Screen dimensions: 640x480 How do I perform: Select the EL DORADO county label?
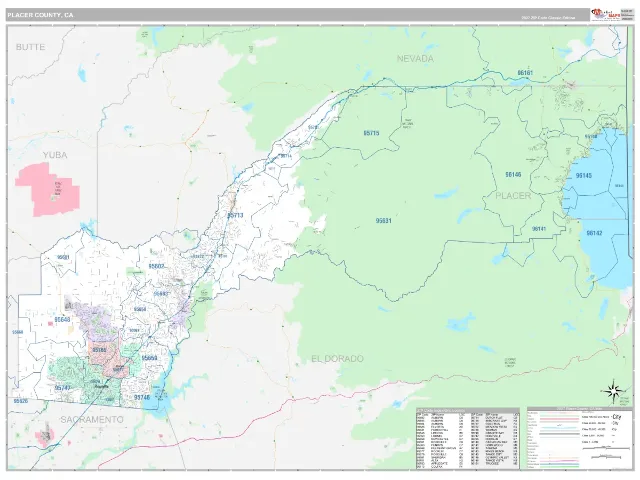pyautogui.click(x=337, y=359)
